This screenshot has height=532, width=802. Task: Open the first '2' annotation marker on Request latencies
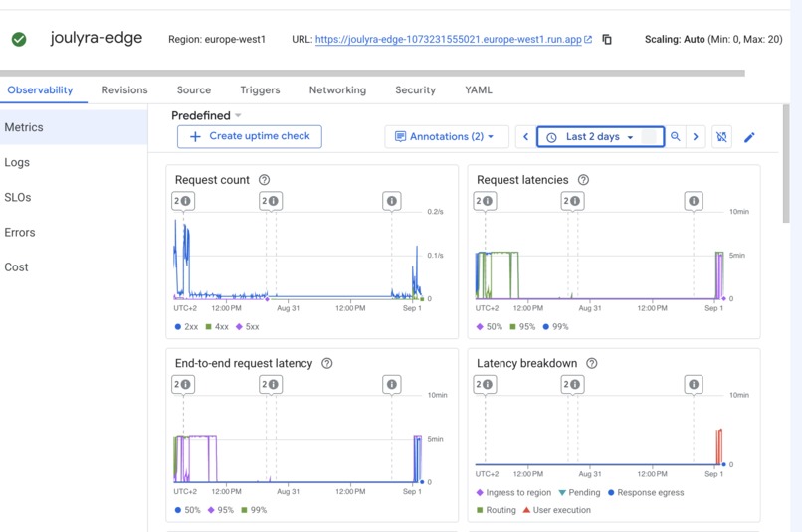[485, 201]
